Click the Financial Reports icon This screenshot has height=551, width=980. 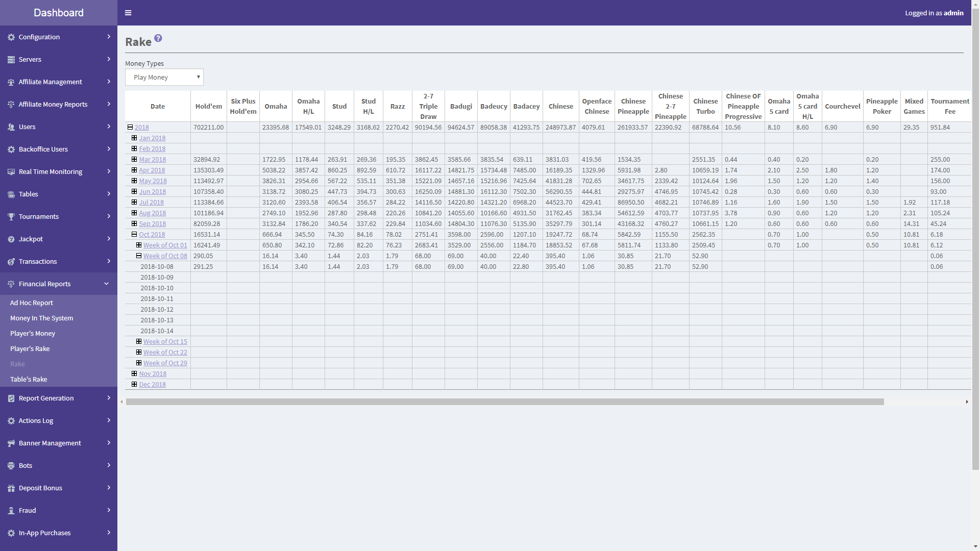[11, 284]
